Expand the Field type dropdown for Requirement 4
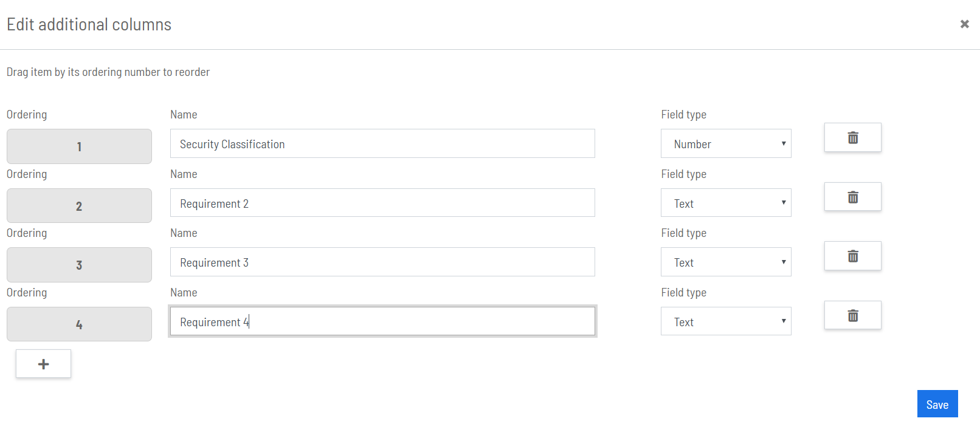Image resolution: width=980 pixels, height=438 pixels. [725, 321]
